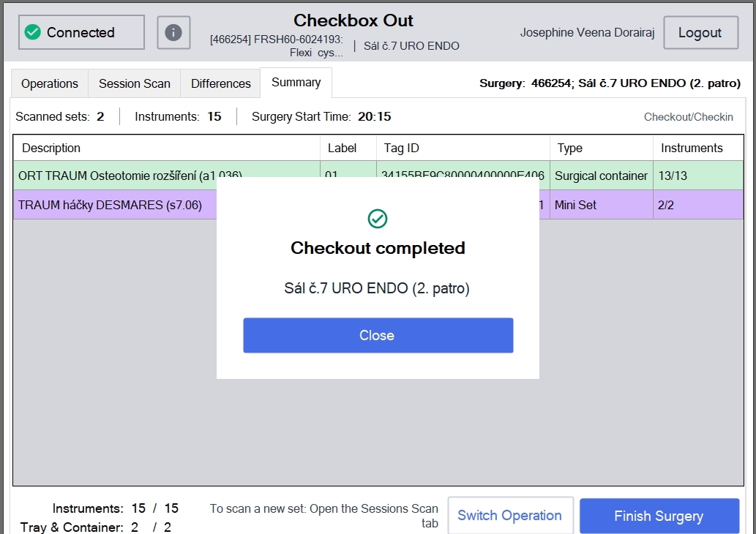This screenshot has width=756, height=534.
Task: Close the Checkout completed dialog
Action: coord(378,336)
